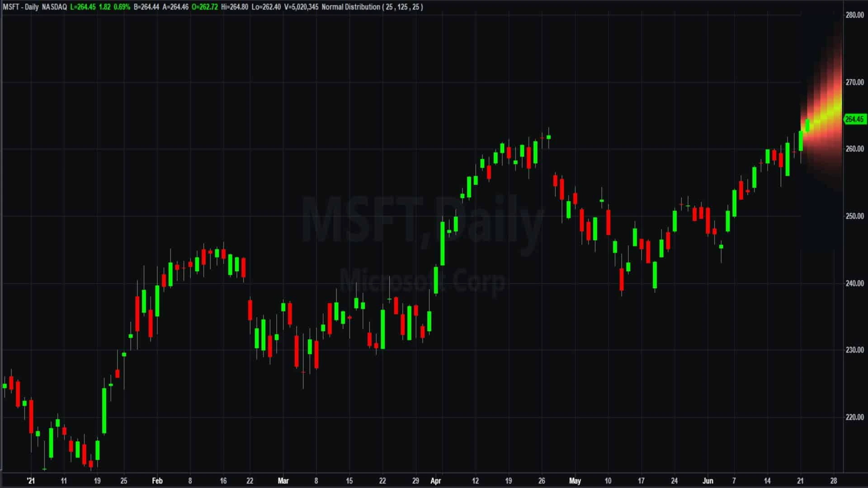
Task: Click the 240.00 price axis label
Action: (x=854, y=283)
